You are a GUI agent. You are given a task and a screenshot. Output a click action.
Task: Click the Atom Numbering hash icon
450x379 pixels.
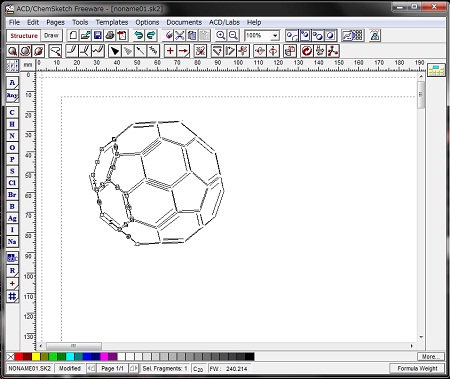click(12, 296)
